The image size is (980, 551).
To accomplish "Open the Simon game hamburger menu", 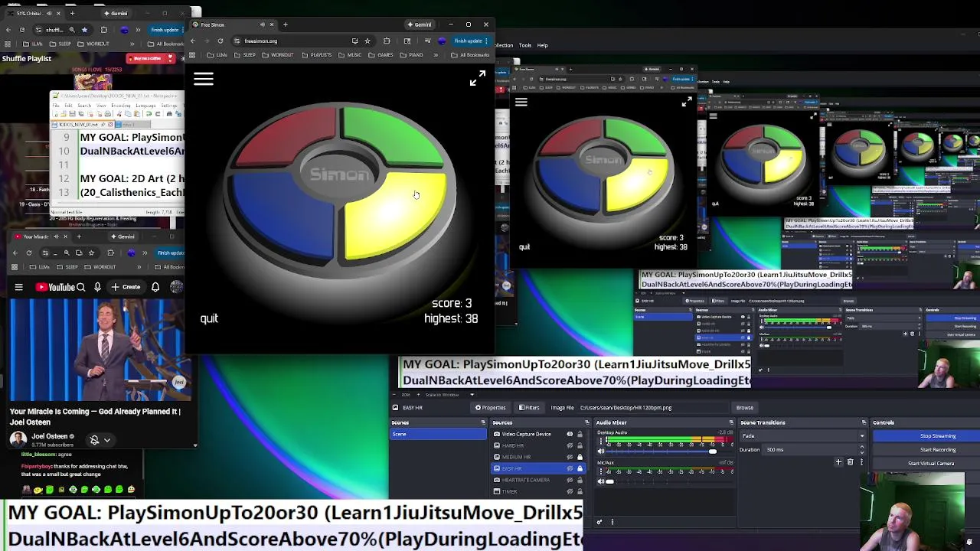I will (x=203, y=79).
